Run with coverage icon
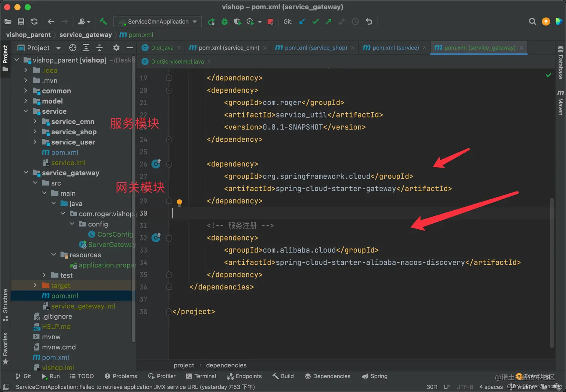Viewport: 566px width, 392px height. point(237,22)
